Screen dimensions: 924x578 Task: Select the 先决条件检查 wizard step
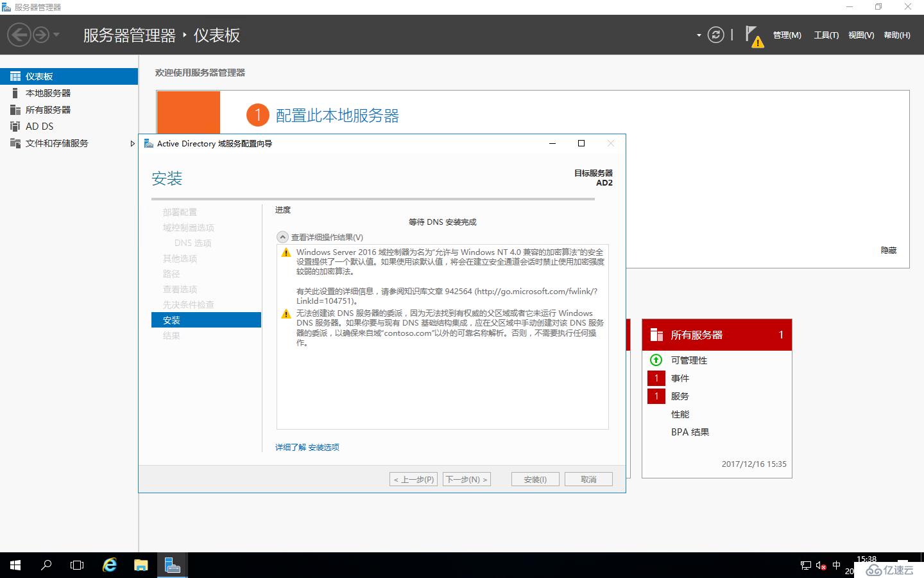(x=189, y=304)
